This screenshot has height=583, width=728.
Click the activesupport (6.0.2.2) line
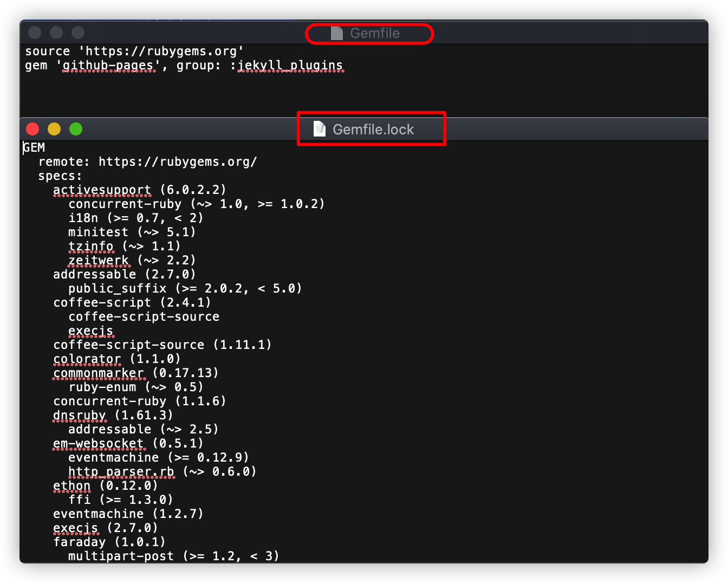[x=140, y=190]
